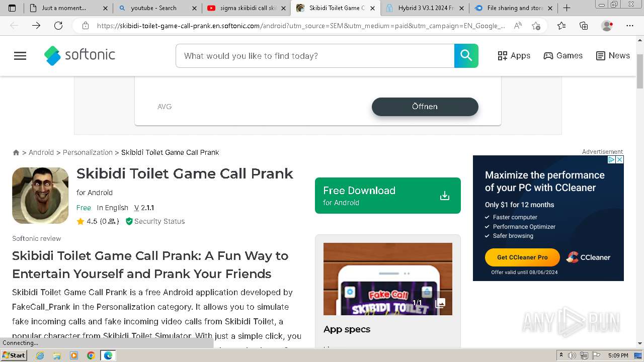The width and height of the screenshot is (644, 362).
Task: Open the Android breadcrumb link
Action: pos(41,152)
